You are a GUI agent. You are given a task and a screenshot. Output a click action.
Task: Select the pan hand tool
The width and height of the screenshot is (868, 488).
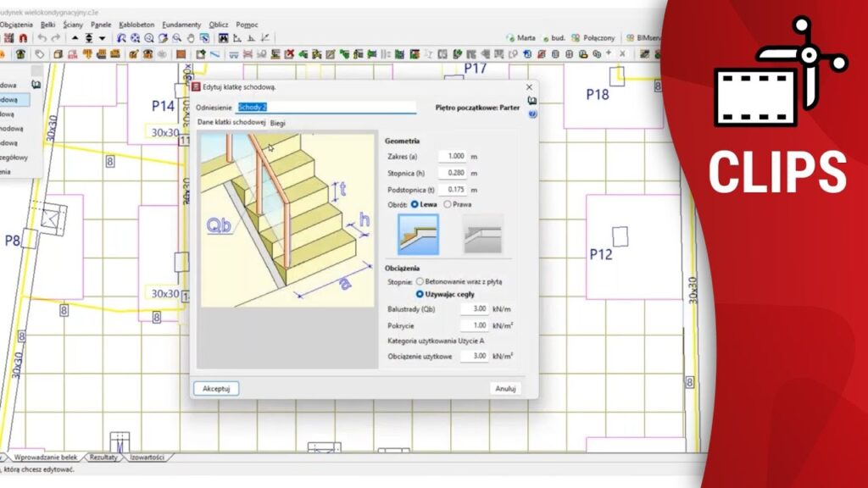[x=191, y=38]
